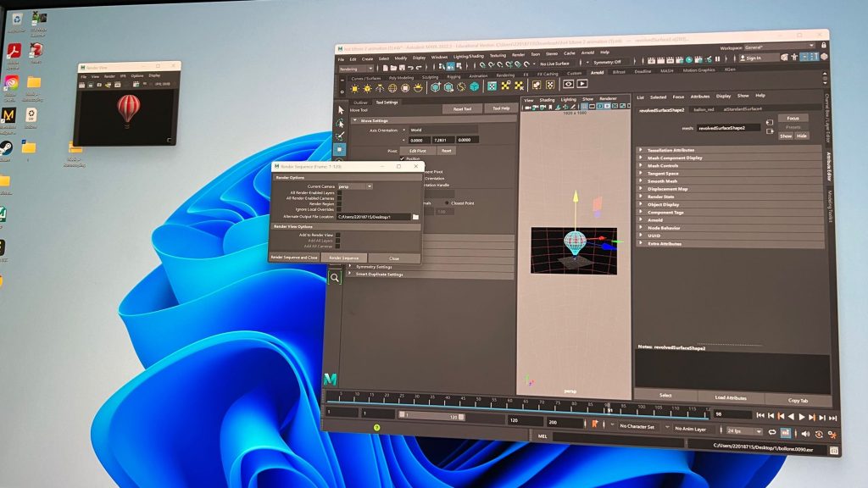Select the arrow Select tool in Maya's toolbox
The width and height of the screenshot is (868, 488).
point(341,110)
